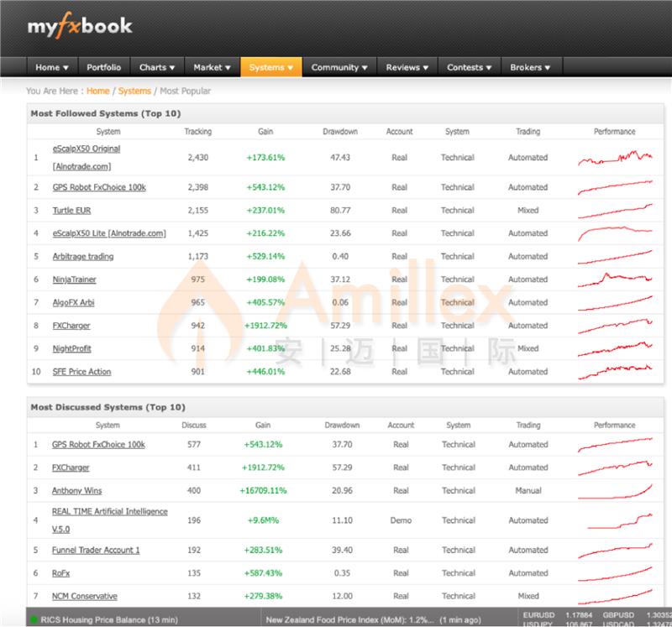The height and width of the screenshot is (627, 672).
Task: Click the Home breadcrumb link
Action: [97, 91]
